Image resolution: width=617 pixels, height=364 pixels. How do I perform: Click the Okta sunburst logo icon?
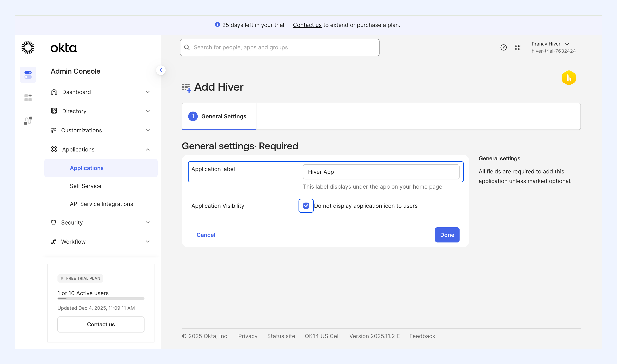pos(28,47)
